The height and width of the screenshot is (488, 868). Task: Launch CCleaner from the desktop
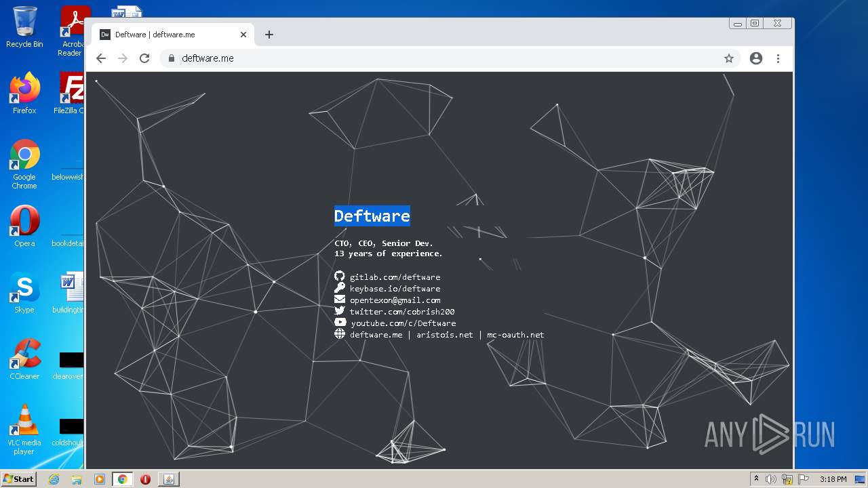pos(24,359)
